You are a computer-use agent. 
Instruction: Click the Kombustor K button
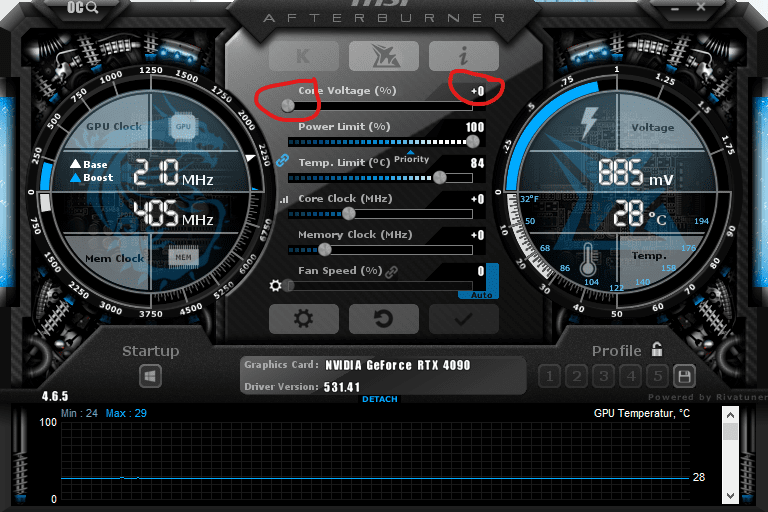point(304,56)
